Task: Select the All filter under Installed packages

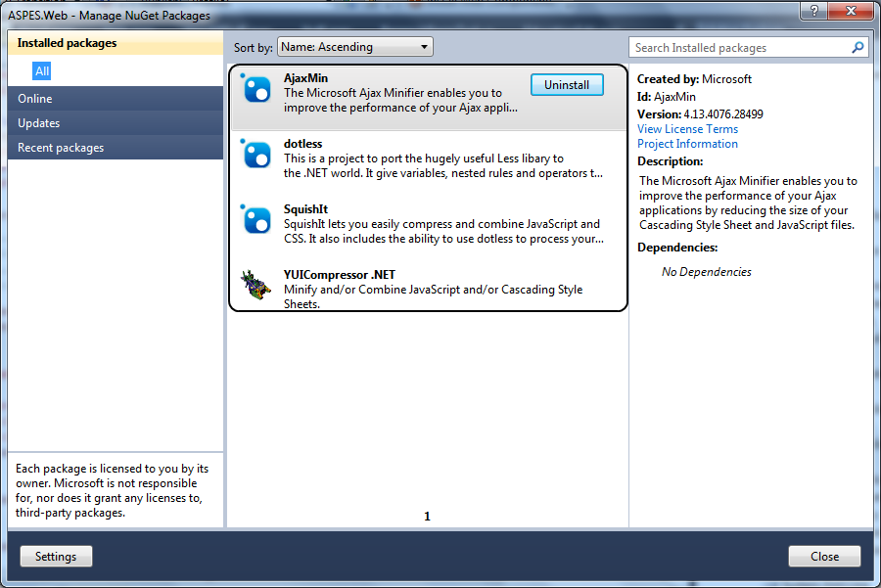Action: click(41, 71)
